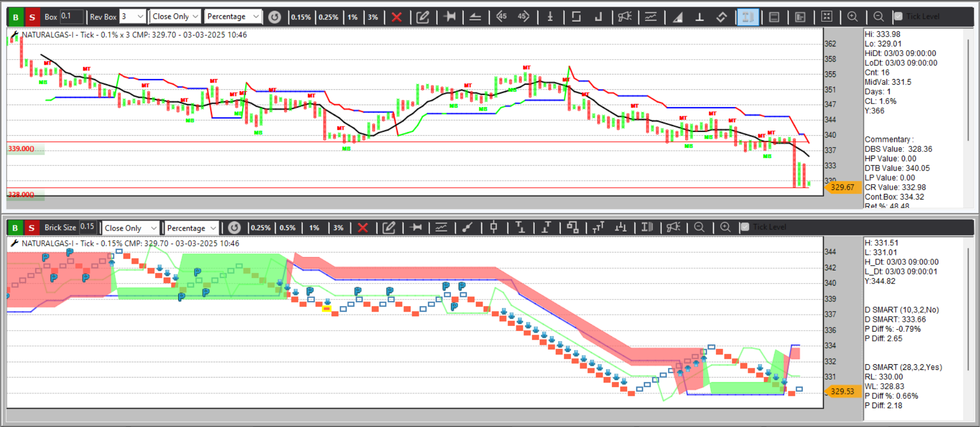980x427 pixels.
Task: Click the upper info panel vertical scrollbar
Action: [x=968, y=90]
